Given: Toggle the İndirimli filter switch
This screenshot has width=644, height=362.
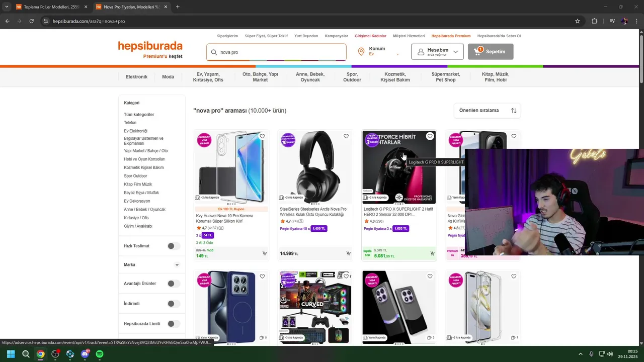Looking at the screenshot, I should click(x=174, y=304).
